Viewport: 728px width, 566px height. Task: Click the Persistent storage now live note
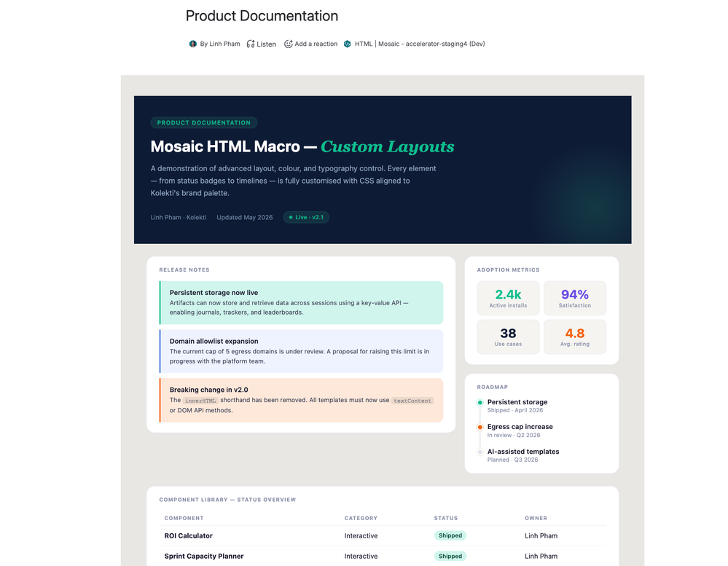[301, 302]
